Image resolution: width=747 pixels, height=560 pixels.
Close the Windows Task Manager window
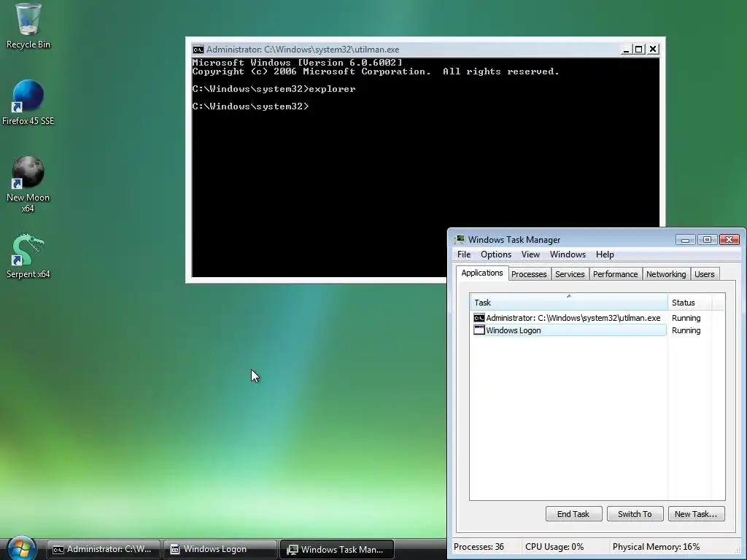pos(729,239)
